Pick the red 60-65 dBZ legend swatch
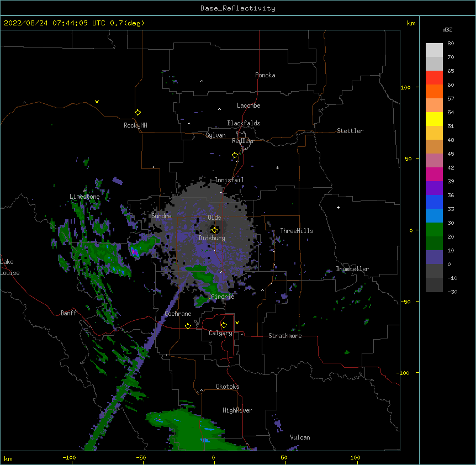Viewport: 476px width, 465px height. pos(434,77)
